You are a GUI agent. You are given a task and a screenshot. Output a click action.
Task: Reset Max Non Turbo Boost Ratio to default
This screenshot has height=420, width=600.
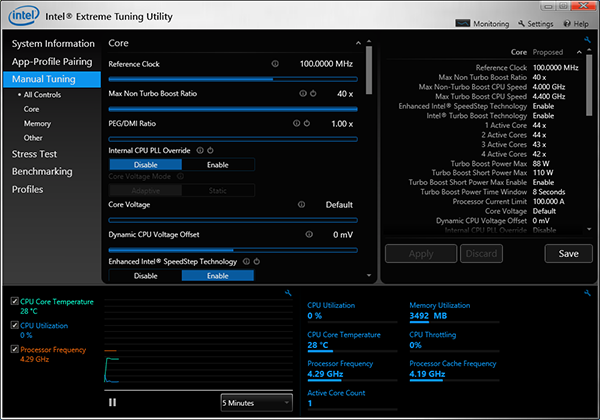pos(311,93)
